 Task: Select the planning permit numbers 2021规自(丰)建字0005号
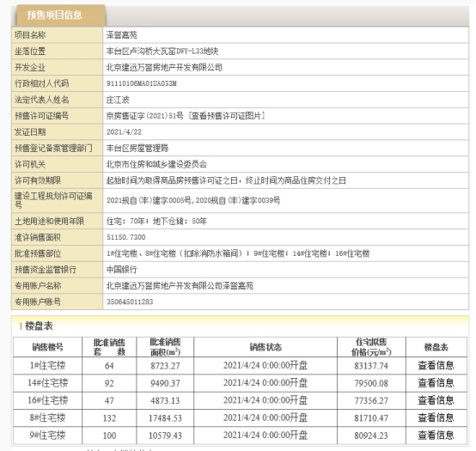pyautogui.click(x=149, y=201)
